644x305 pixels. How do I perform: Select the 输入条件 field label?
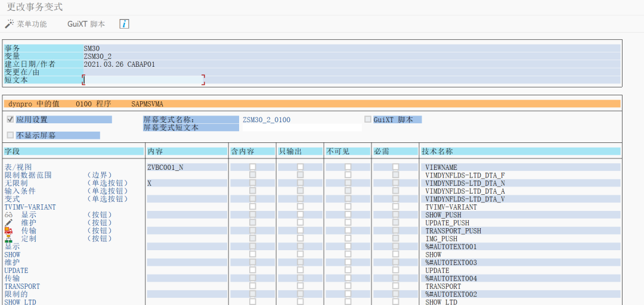pos(20,191)
